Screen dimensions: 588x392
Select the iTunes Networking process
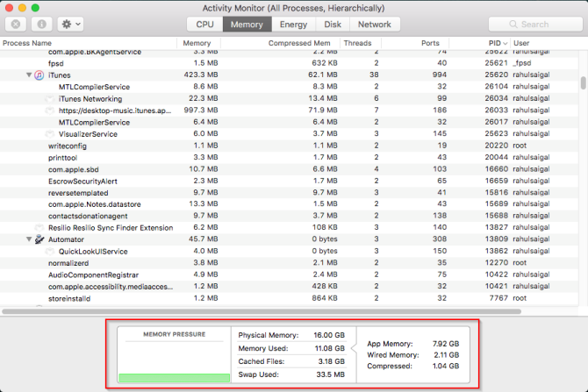click(x=289, y=98)
